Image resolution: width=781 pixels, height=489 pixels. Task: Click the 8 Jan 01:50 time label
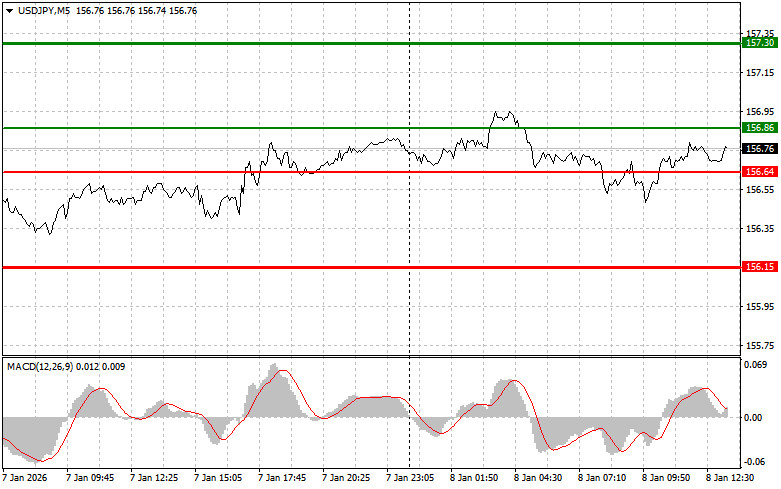coord(474,478)
